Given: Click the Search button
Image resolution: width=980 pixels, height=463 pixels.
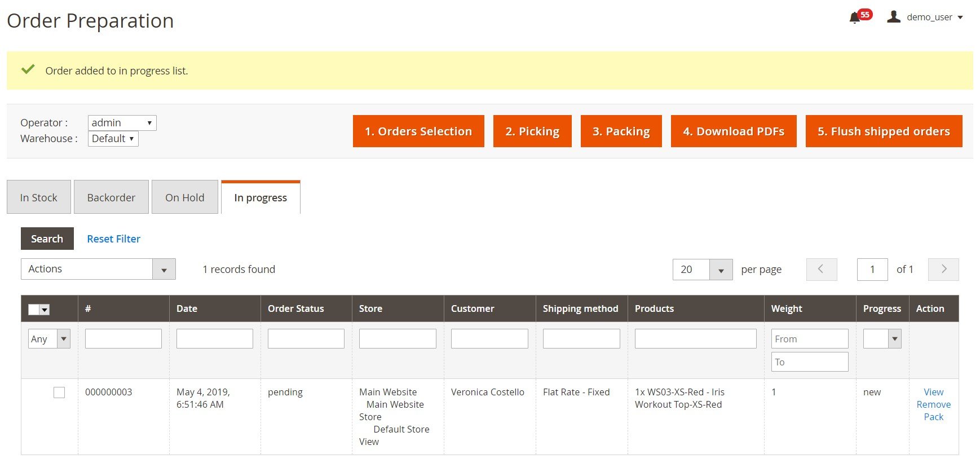Looking at the screenshot, I should tap(47, 239).
